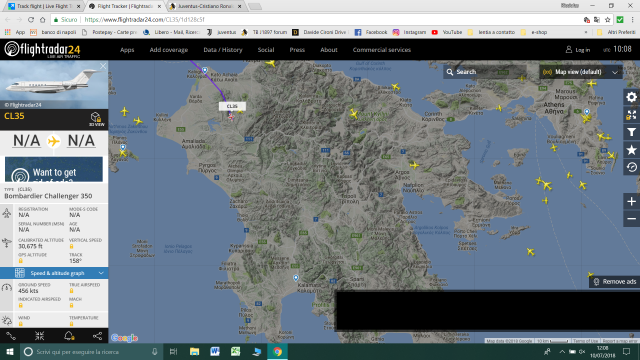The width and height of the screenshot is (640, 360).
Task: Open the Data / History menu
Action: pos(223,50)
